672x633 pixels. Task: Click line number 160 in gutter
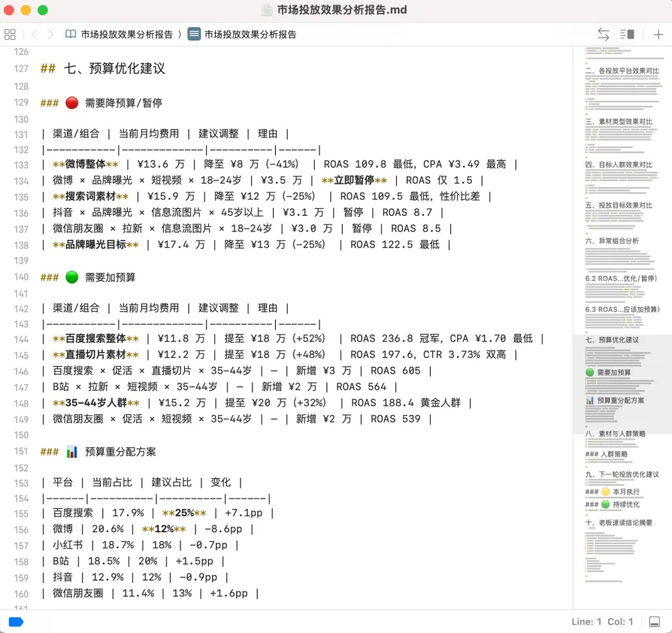(21, 594)
